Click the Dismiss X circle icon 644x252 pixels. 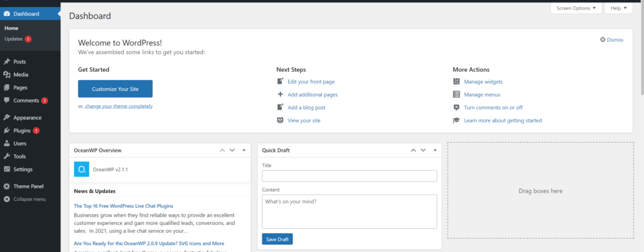coord(602,40)
